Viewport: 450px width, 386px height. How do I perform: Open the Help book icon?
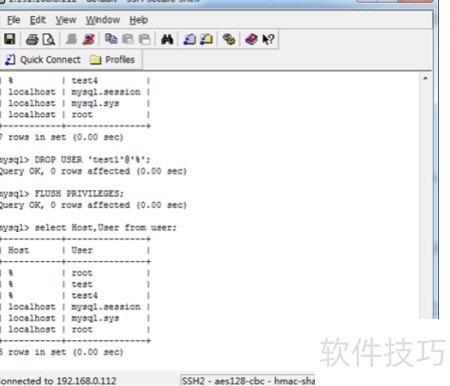point(251,39)
